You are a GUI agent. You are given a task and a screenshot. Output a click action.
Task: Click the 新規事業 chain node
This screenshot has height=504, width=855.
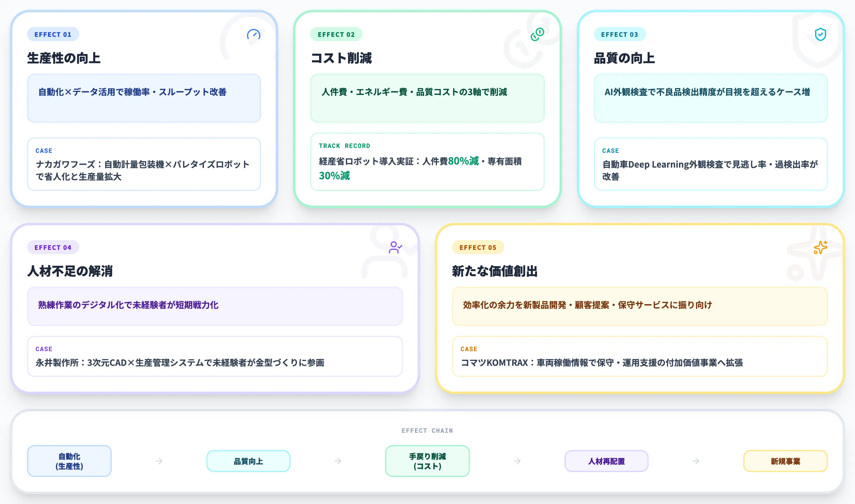(785, 461)
